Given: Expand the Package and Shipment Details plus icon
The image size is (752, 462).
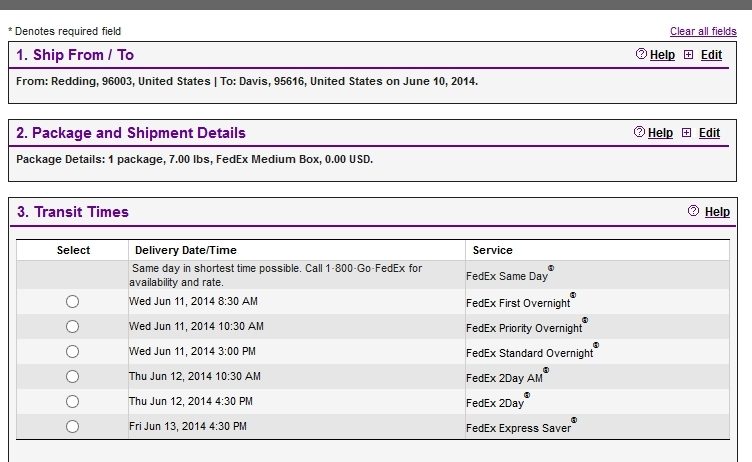Looking at the screenshot, I should tap(686, 132).
